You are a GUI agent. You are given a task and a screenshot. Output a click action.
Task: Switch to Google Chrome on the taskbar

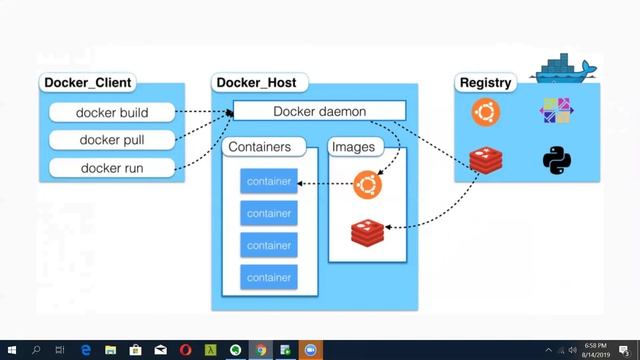pos(261,350)
